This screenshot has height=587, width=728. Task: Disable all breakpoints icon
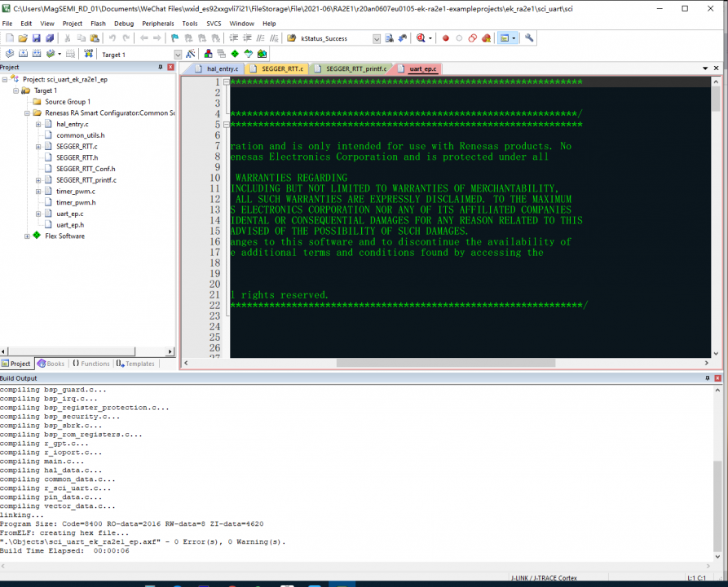coord(473,38)
